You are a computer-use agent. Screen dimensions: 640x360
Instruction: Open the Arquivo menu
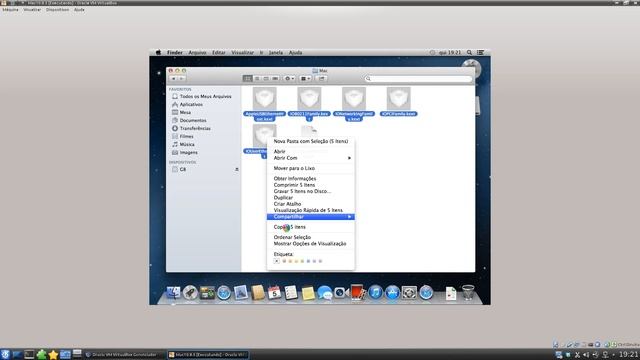pyautogui.click(x=197, y=52)
